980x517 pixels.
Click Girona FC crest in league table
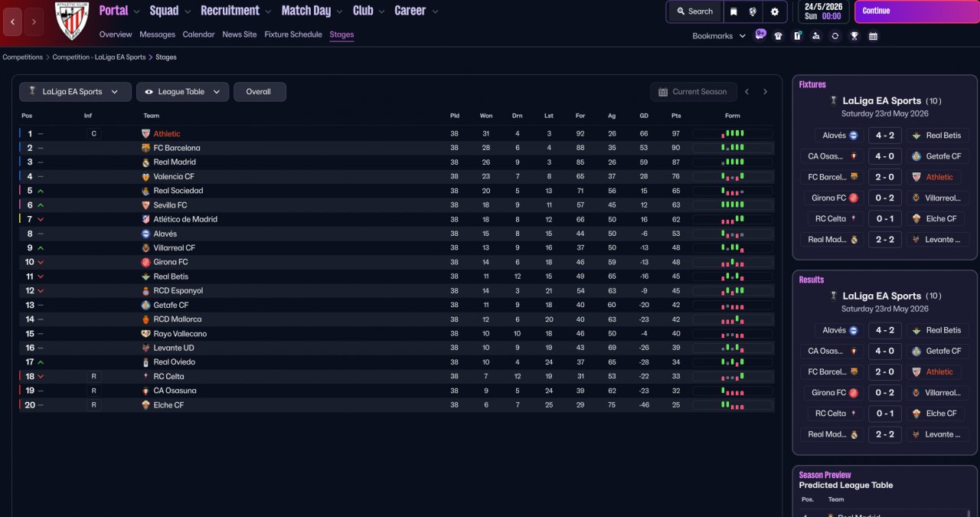coord(146,262)
